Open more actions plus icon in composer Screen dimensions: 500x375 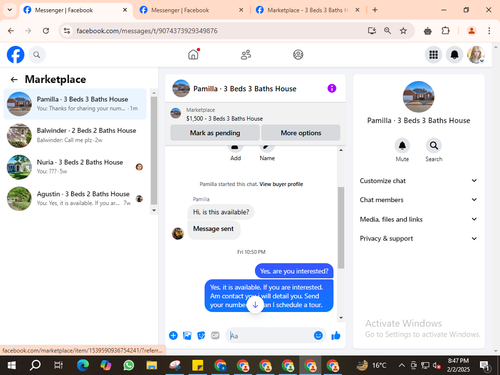(x=173, y=335)
